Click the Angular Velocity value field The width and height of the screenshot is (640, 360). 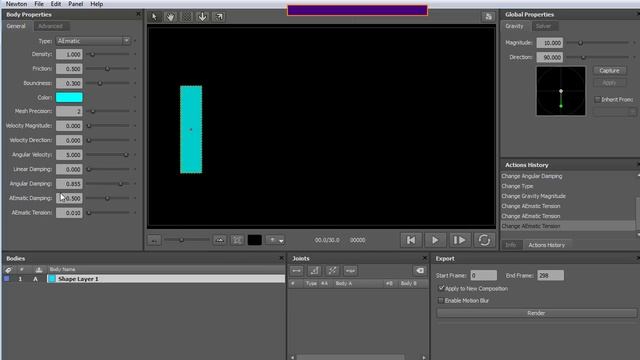(x=69, y=155)
